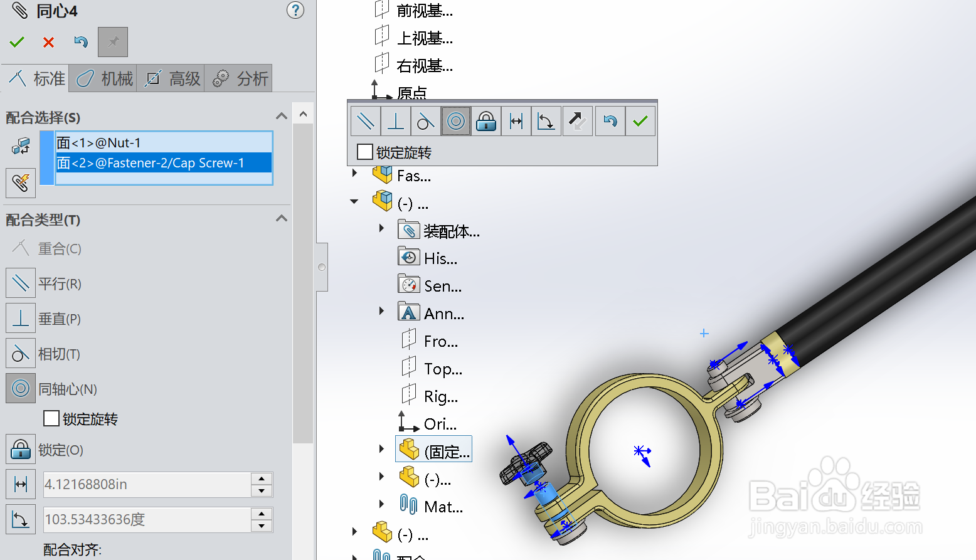Switch to the 分析 tab
The width and height of the screenshot is (976, 560).
pos(238,78)
